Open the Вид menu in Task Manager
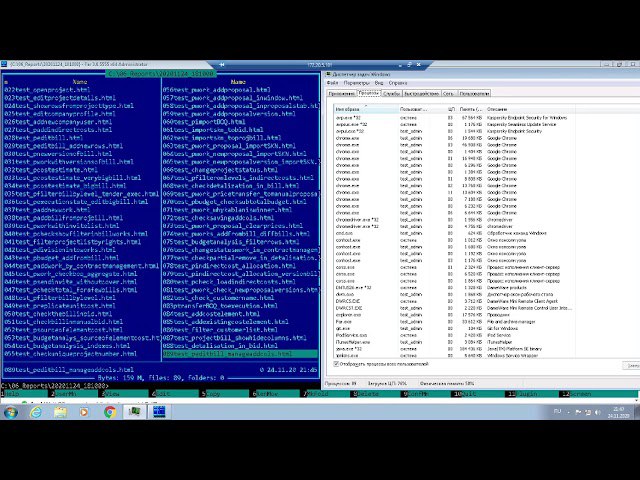The image size is (640, 480). tap(379, 83)
